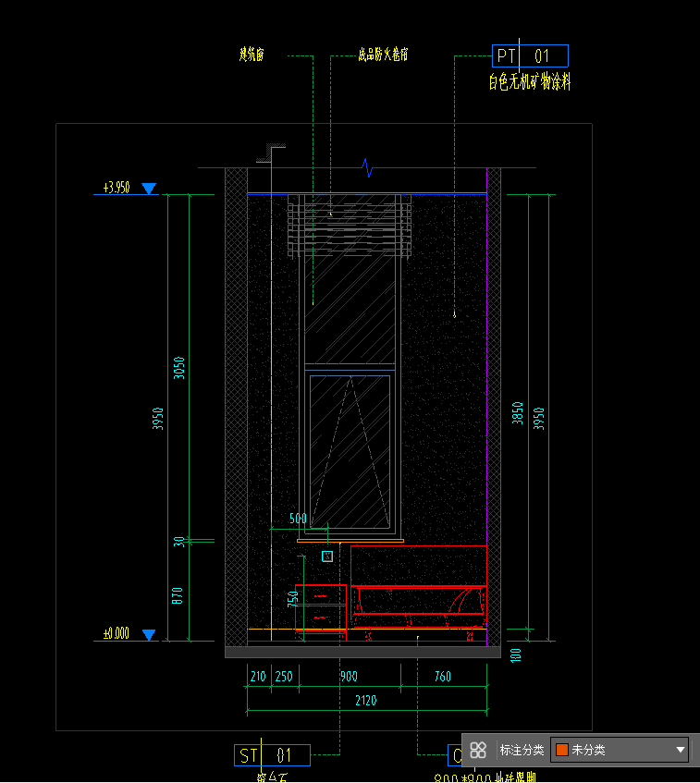
Task: Click the blue break-line zigzag symbol
Action: click(368, 168)
